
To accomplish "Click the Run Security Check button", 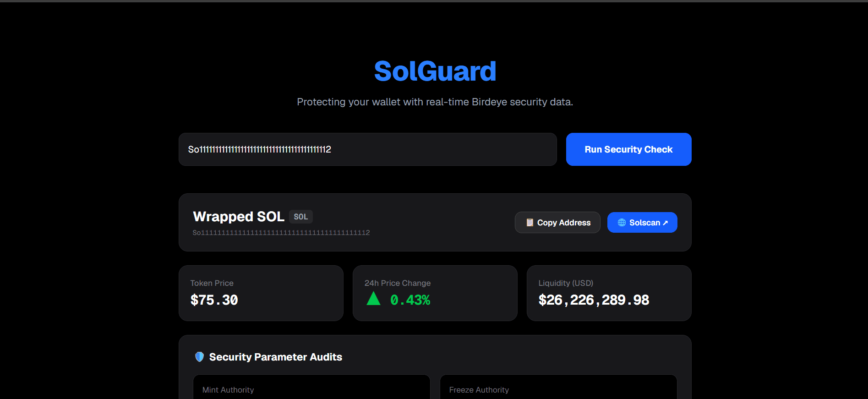I will tap(628, 149).
